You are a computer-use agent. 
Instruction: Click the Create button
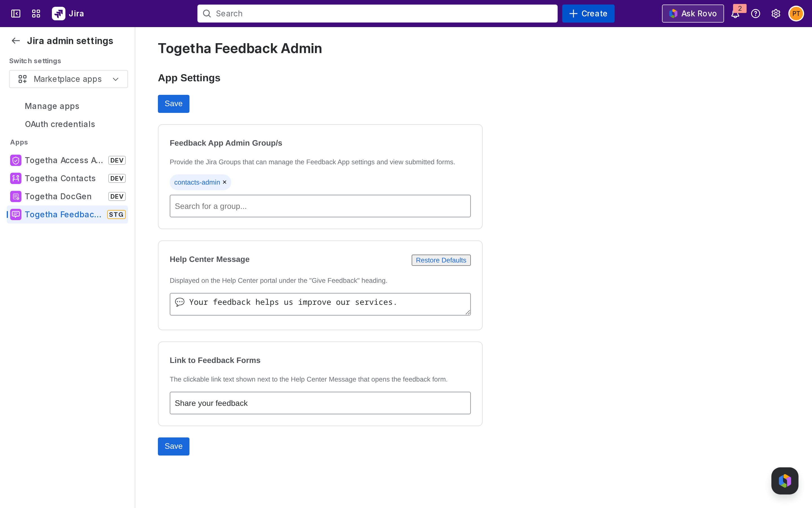point(588,14)
